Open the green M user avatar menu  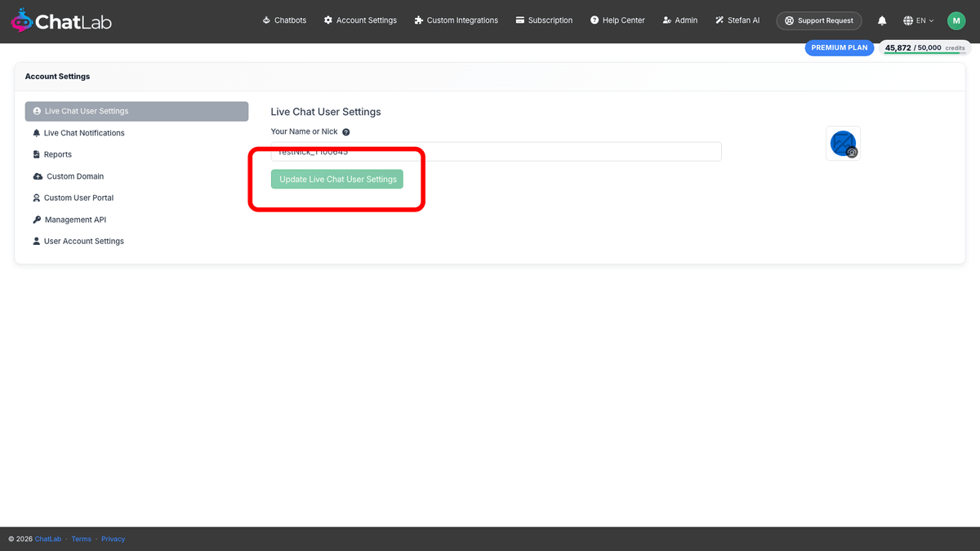tap(956, 20)
